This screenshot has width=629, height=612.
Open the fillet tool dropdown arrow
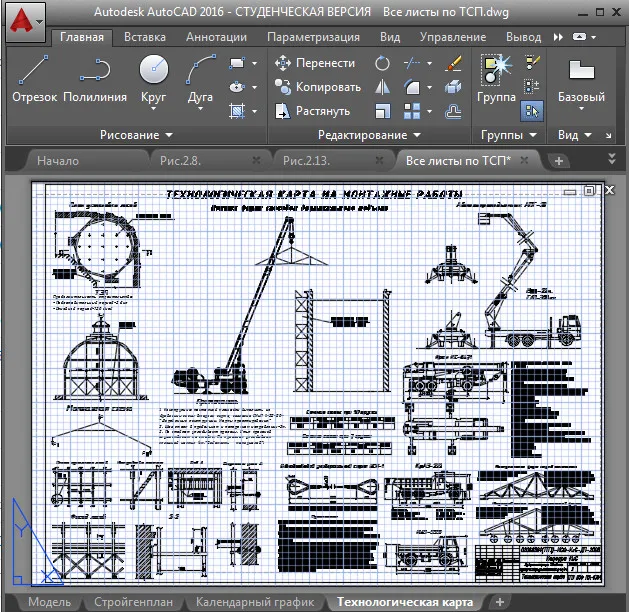pos(429,87)
